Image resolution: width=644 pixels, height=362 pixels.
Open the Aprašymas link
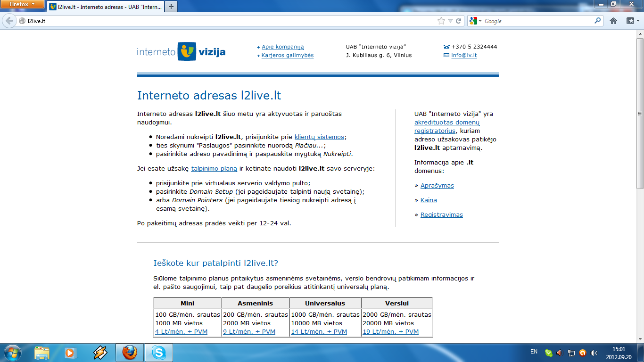point(437,185)
